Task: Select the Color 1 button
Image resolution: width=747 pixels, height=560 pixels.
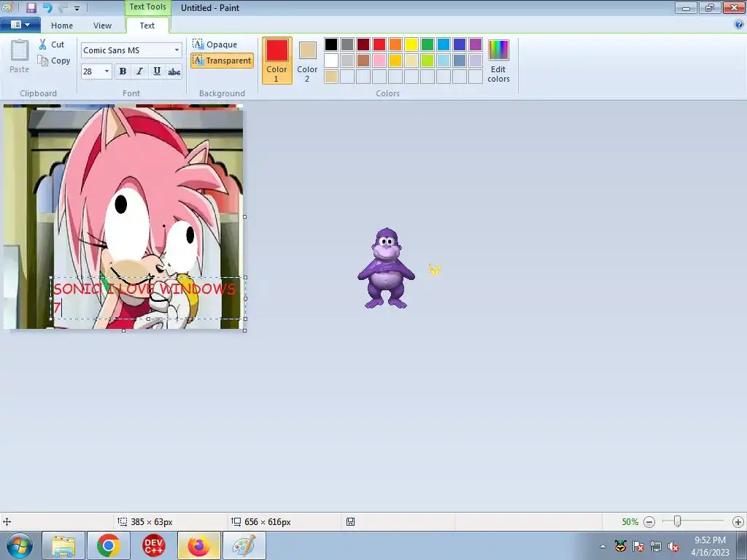Action: pos(276,61)
